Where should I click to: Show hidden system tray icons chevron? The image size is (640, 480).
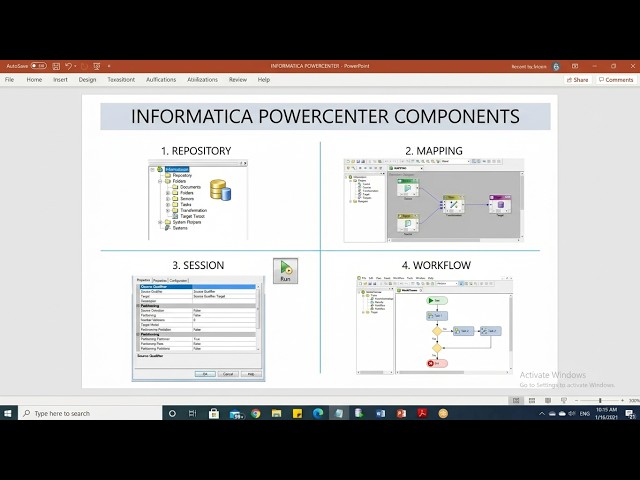coord(542,413)
